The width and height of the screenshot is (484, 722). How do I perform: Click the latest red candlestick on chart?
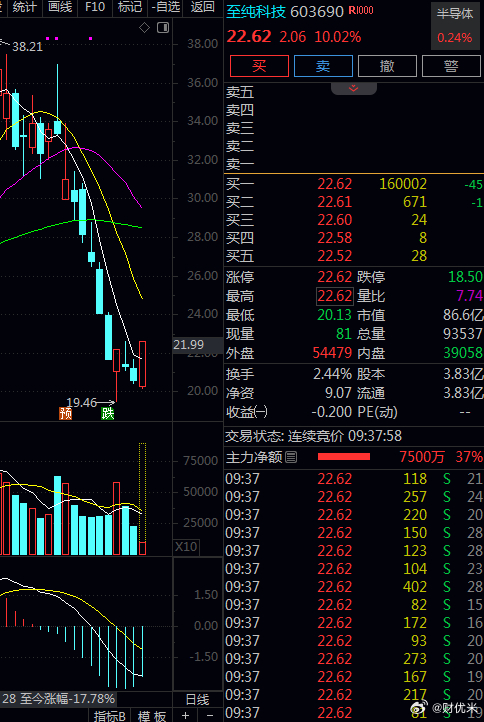click(143, 365)
